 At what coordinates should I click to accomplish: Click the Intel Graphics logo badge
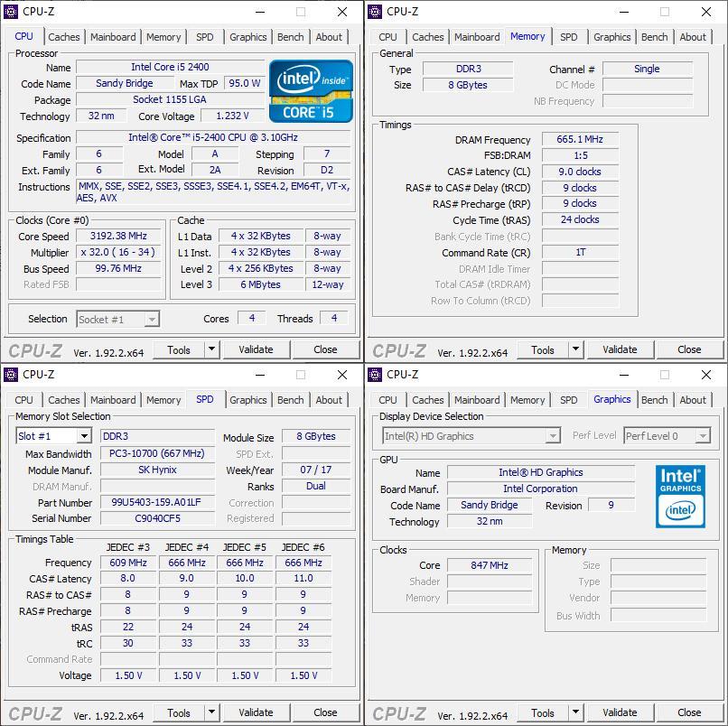(x=680, y=497)
